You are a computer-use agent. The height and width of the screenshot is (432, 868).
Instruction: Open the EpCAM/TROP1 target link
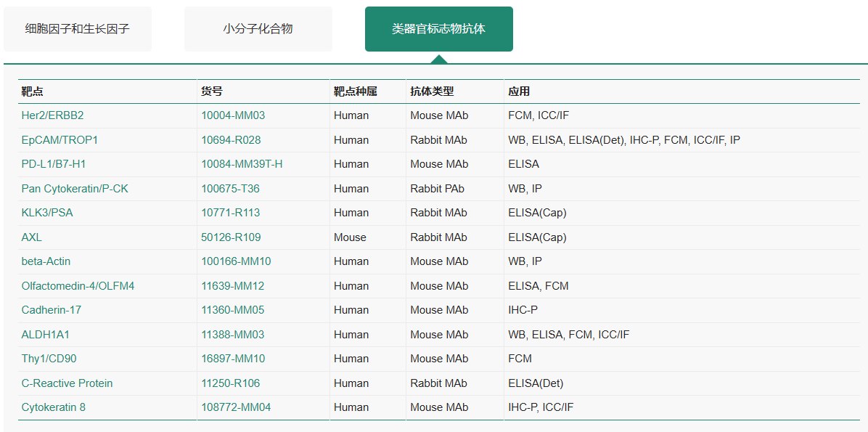[60, 140]
